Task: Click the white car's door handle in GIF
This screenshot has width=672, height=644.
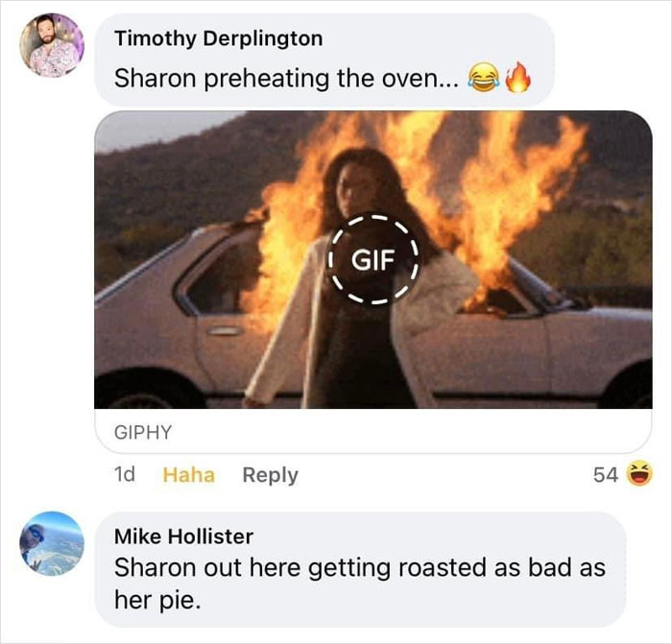Action: point(225,331)
